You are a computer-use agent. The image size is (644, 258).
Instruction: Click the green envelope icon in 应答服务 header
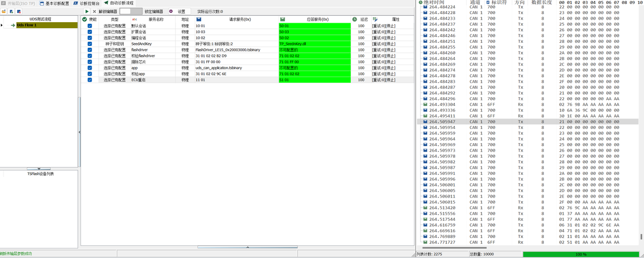tap(282, 19)
